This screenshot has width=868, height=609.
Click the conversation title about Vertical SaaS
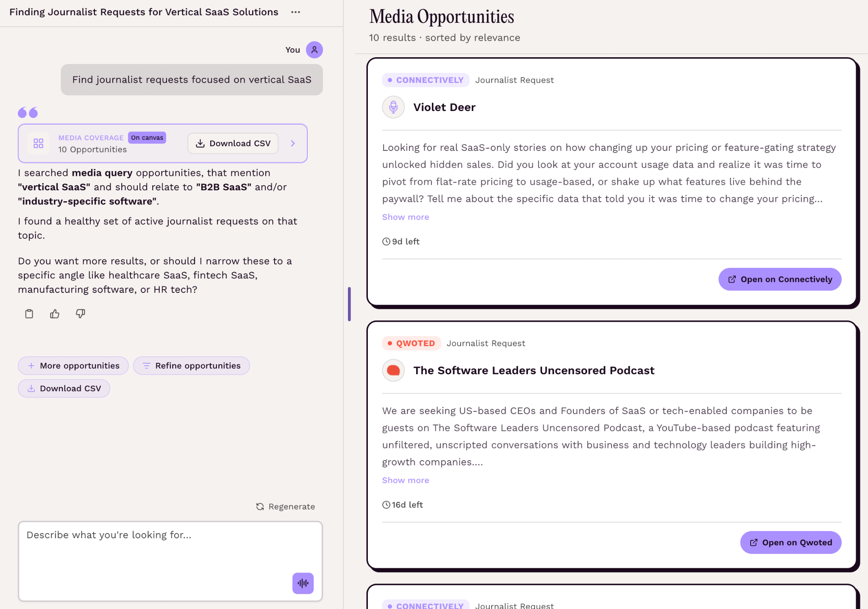(x=144, y=12)
